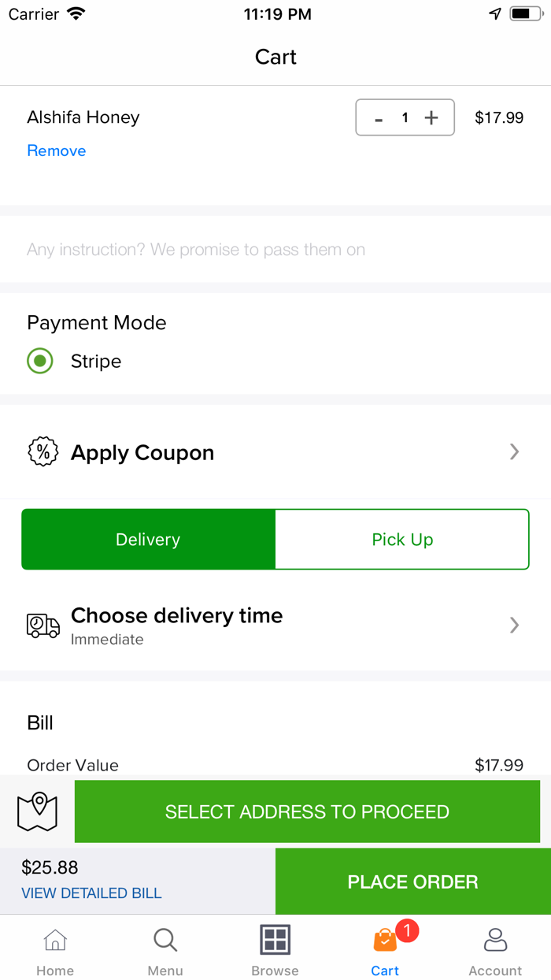
Task: Remove Alshifa Honey from the cart
Action: (57, 150)
